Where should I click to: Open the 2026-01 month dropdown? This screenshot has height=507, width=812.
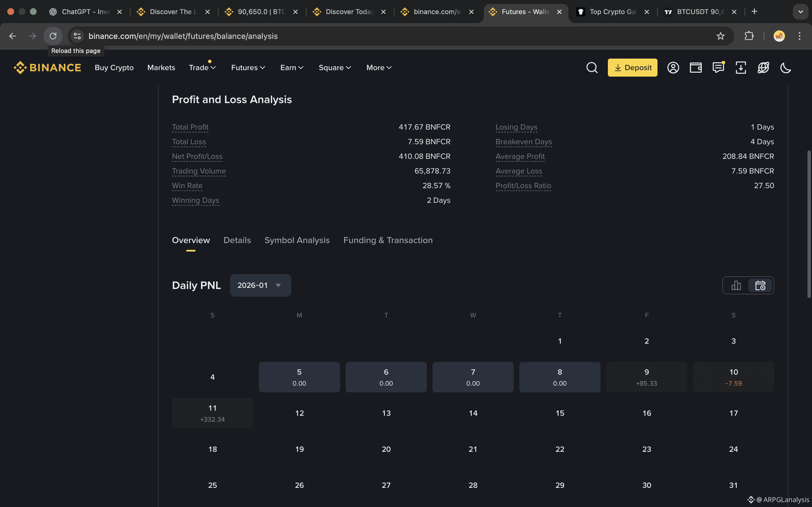click(260, 285)
